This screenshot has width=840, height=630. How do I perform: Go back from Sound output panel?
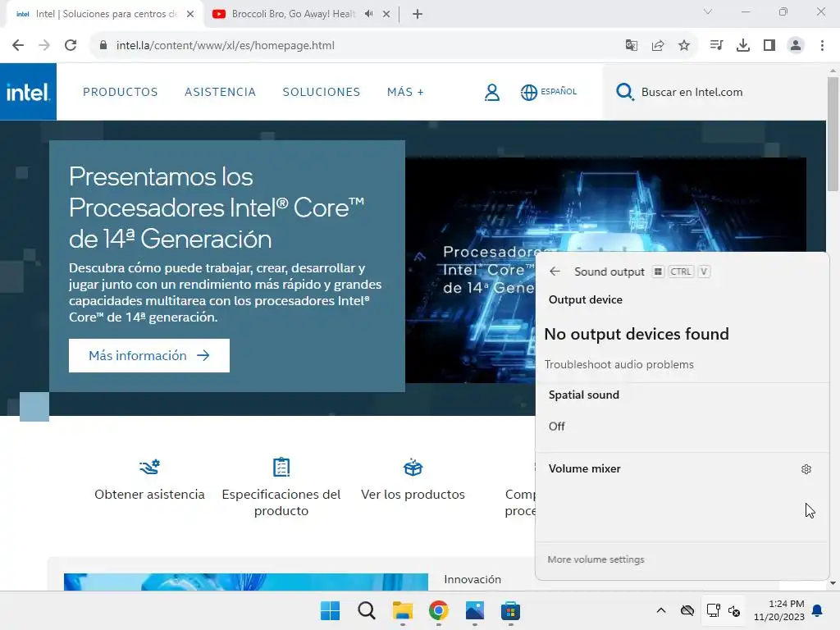pyautogui.click(x=555, y=271)
